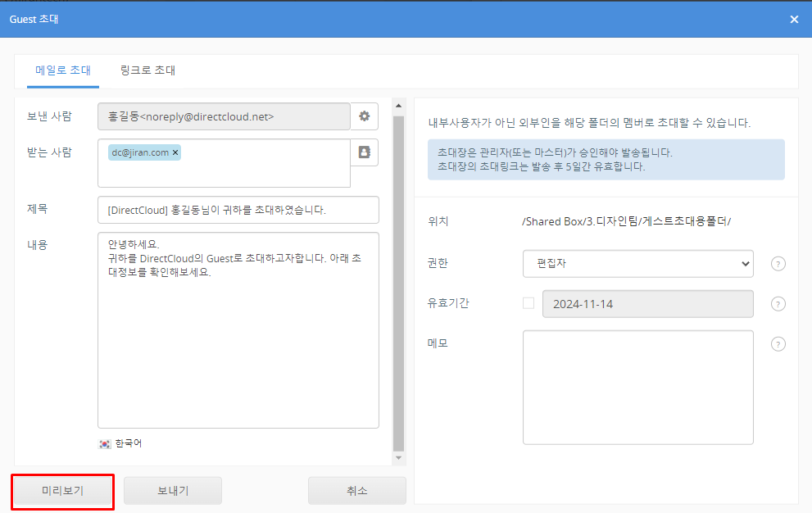
Task: Expand the 권한 편집자 dropdown
Action: 637,264
